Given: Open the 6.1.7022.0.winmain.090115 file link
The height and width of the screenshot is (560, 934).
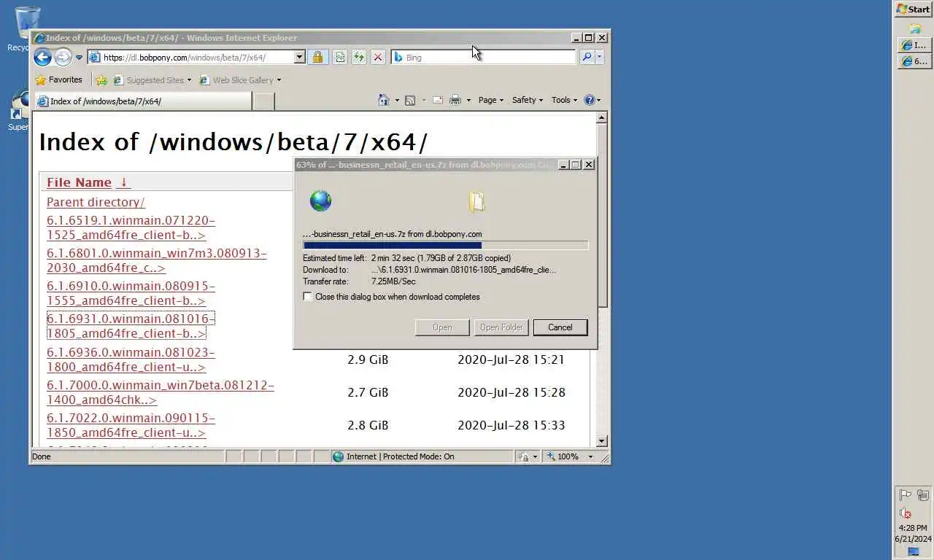Looking at the screenshot, I should coord(131,425).
